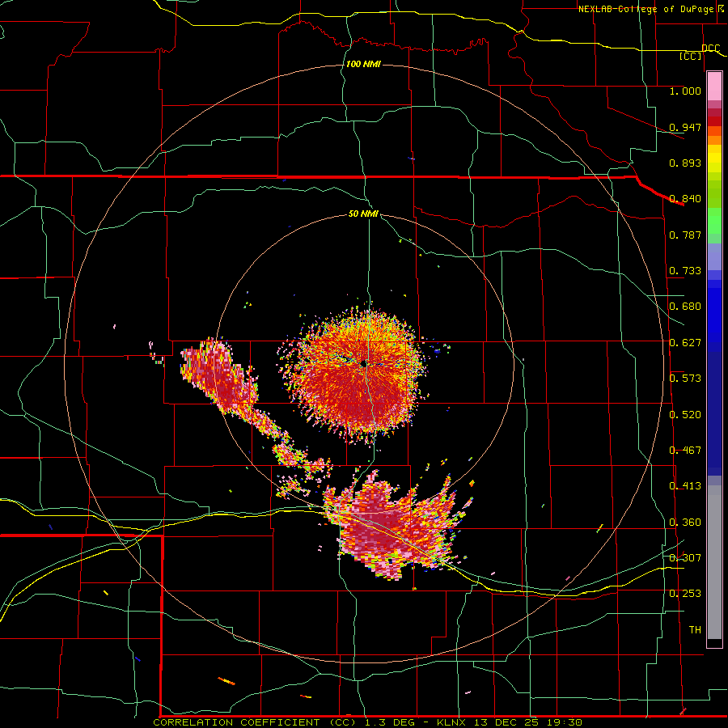Image resolution: width=728 pixels, height=728 pixels.
Task: Pick the bright green segment of the color bar
Action: pyautogui.click(x=714, y=221)
